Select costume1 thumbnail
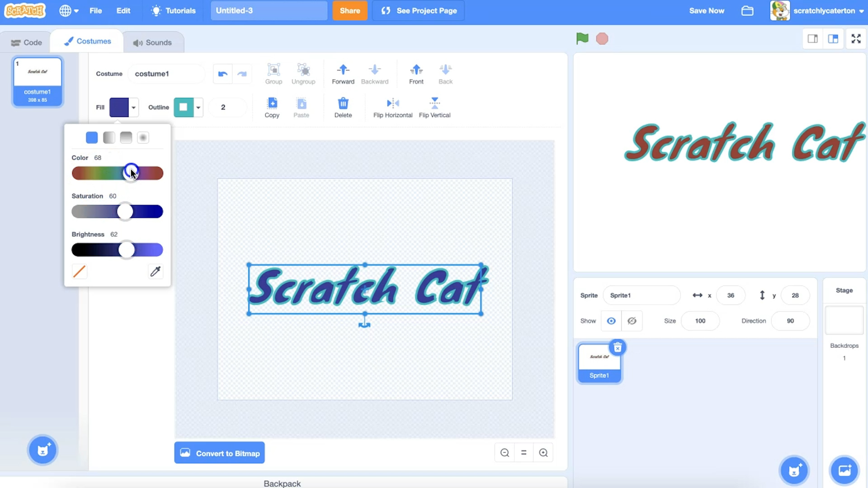This screenshot has height=488, width=868. (x=38, y=81)
